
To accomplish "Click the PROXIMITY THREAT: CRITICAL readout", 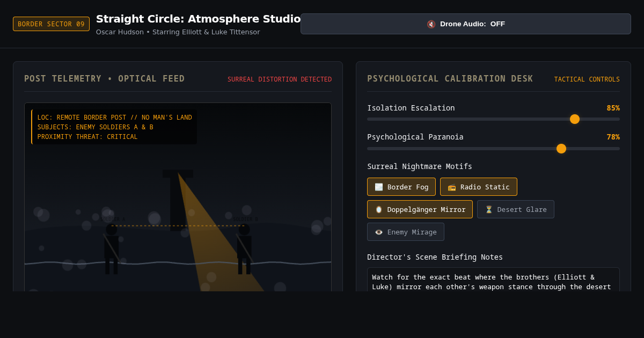I will tap(87, 137).
